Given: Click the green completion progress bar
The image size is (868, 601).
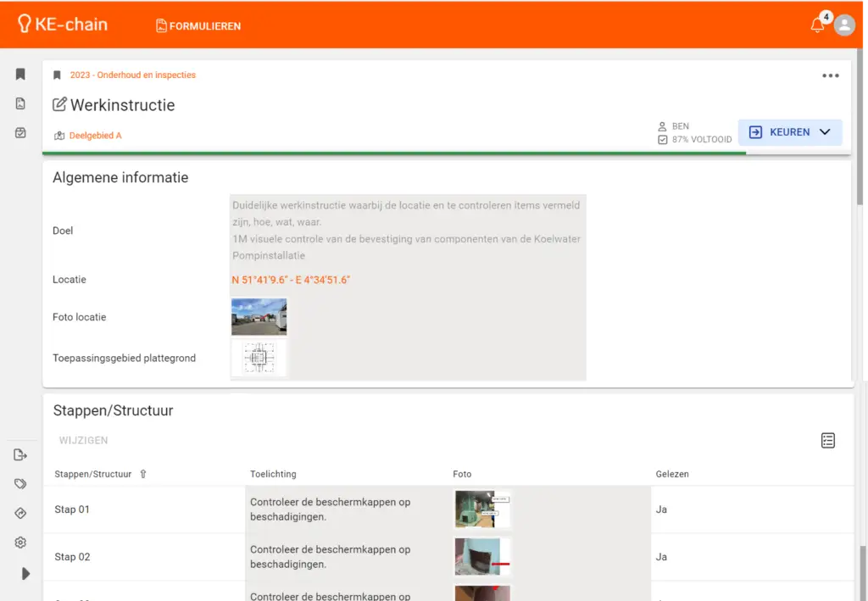Looking at the screenshot, I should 394,153.
